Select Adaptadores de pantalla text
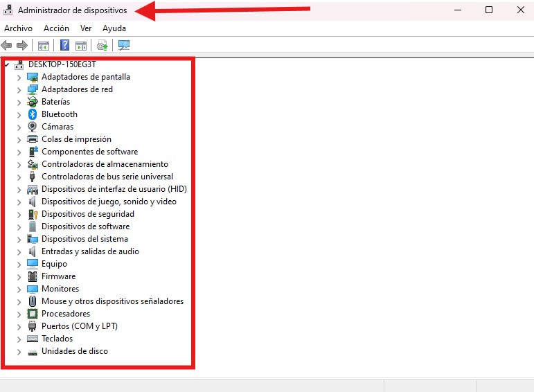Viewport: 534px width, 392px height. [86, 77]
